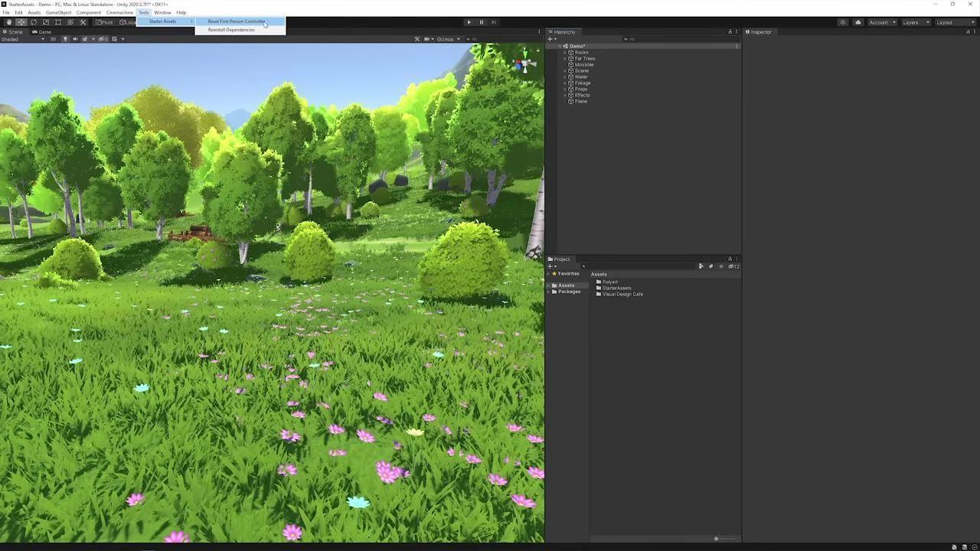Open the Layout dropdown

[955, 22]
